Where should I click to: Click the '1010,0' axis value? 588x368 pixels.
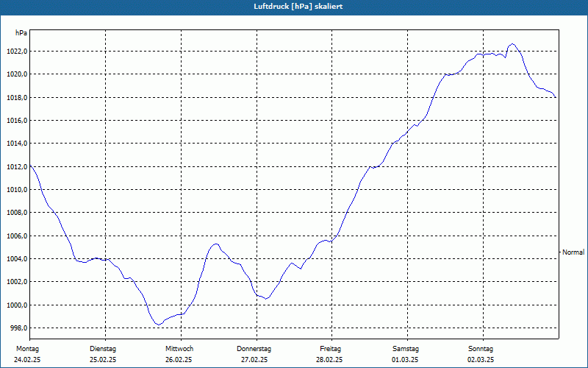pyautogui.click(x=17, y=190)
